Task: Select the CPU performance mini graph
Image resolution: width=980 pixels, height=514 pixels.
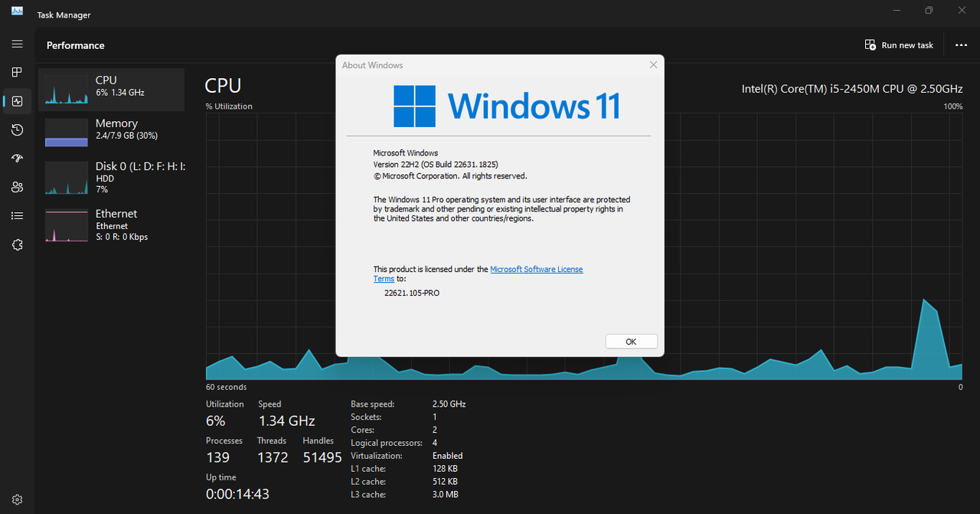Action: point(67,89)
